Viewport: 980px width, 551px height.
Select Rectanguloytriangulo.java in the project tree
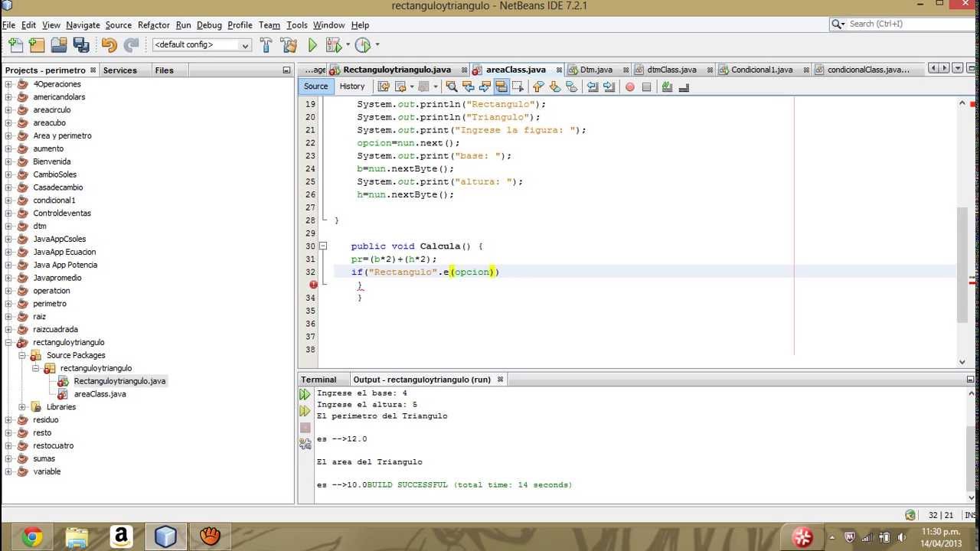pos(119,381)
